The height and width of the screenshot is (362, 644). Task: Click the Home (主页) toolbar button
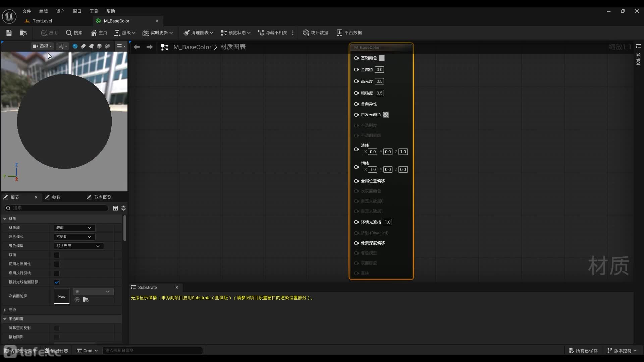[99, 33]
